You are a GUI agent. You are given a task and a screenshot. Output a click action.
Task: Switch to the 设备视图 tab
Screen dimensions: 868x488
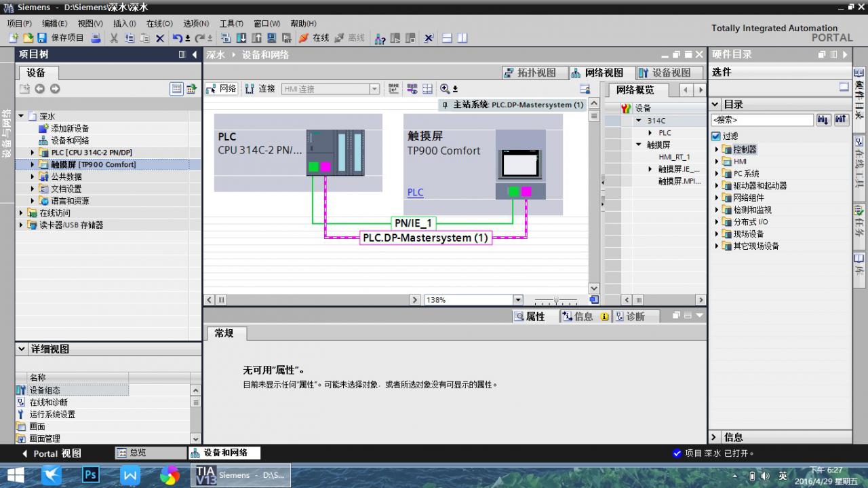(x=664, y=73)
